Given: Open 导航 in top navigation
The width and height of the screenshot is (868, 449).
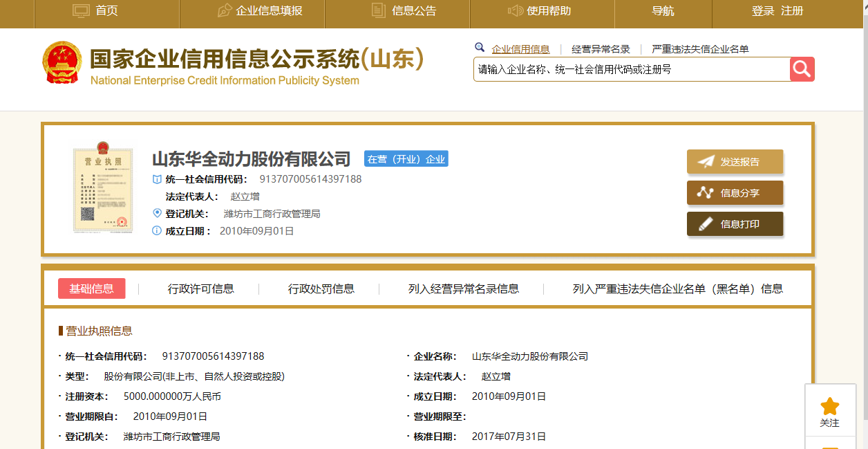Looking at the screenshot, I should [x=663, y=10].
